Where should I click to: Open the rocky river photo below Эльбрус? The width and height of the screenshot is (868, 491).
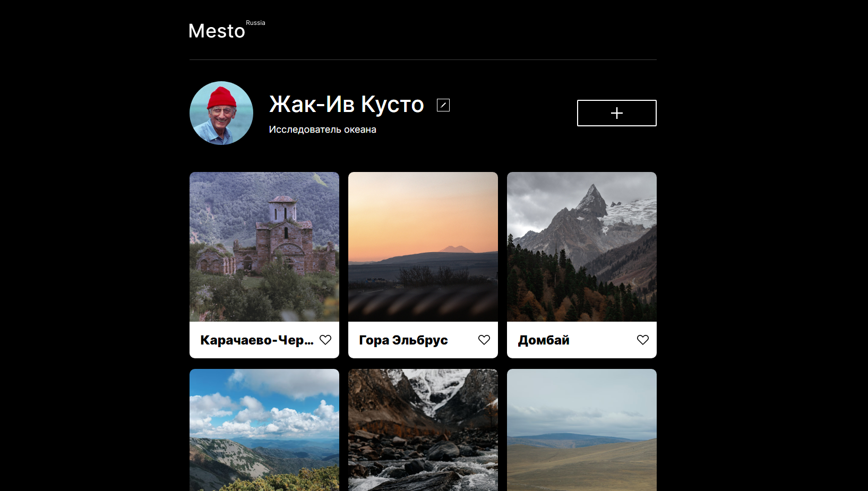(x=423, y=430)
